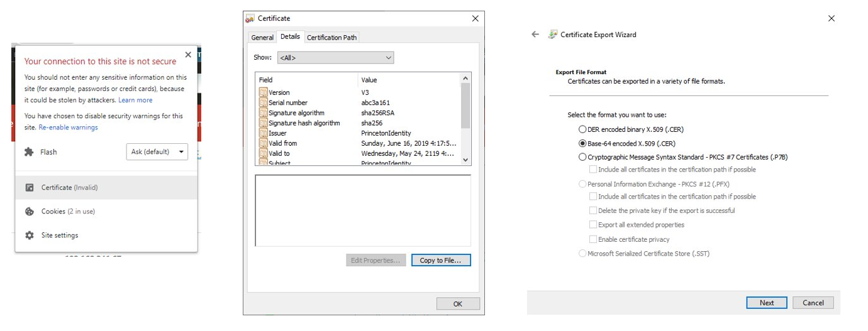Click the Signature algorithm field icon

pos(264,112)
